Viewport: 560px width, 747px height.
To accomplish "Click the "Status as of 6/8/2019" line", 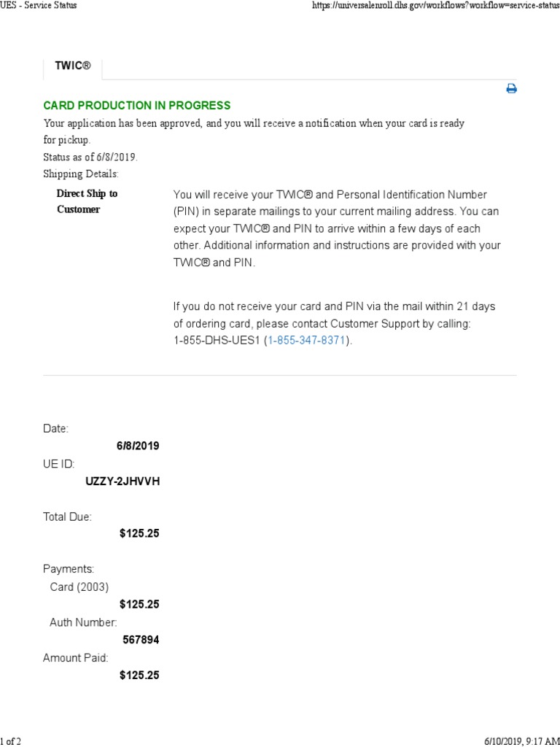I will (90, 157).
